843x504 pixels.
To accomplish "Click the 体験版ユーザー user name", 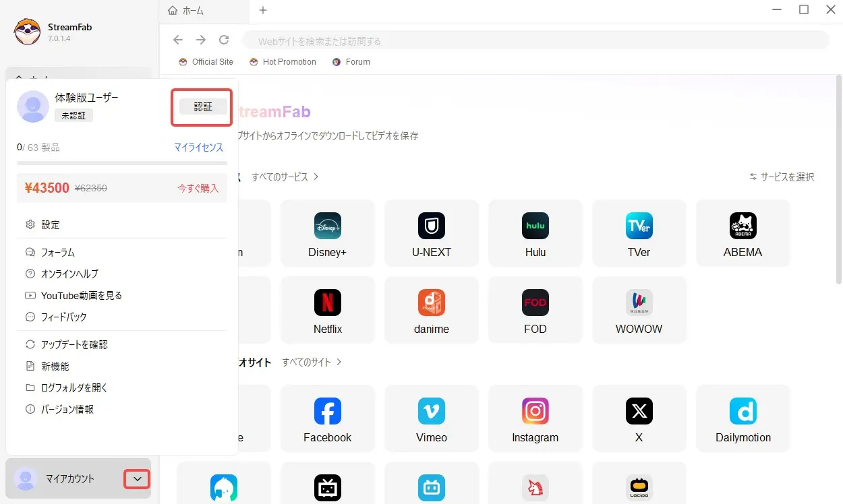I will click(x=86, y=98).
